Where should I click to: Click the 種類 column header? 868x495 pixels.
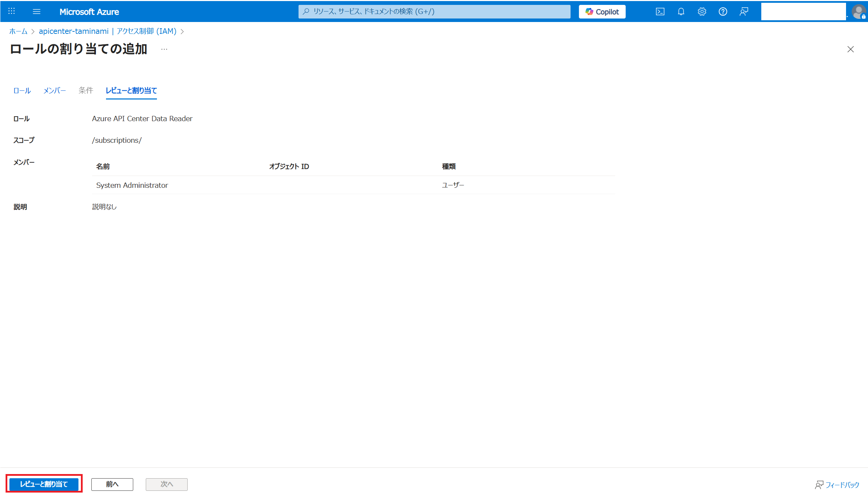(x=449, y=167)
